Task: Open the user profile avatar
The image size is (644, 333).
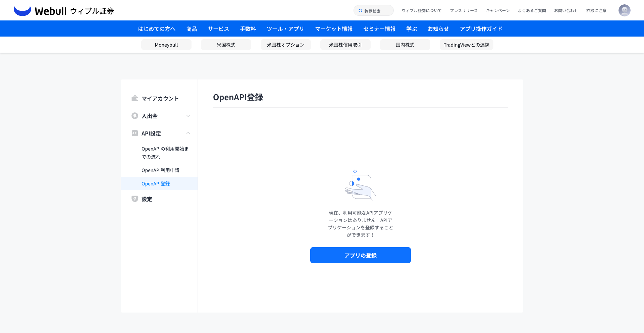Action: [624, 10]
